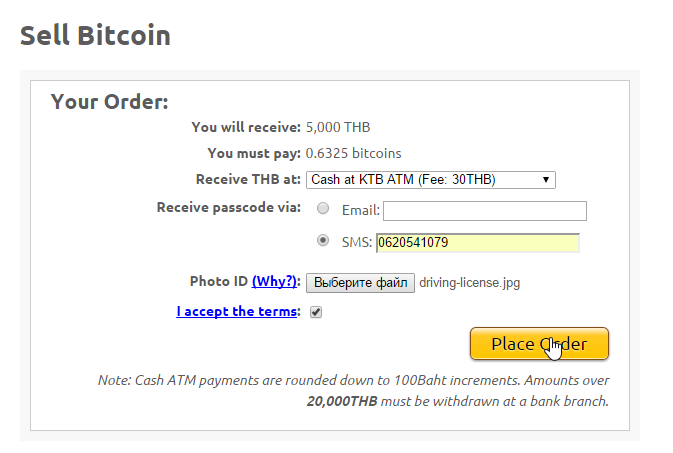The width and height of the screenshot is (673, 453).
Task: Click the 'Receive THB at:' field label
Action: click(x=248, y=180)
